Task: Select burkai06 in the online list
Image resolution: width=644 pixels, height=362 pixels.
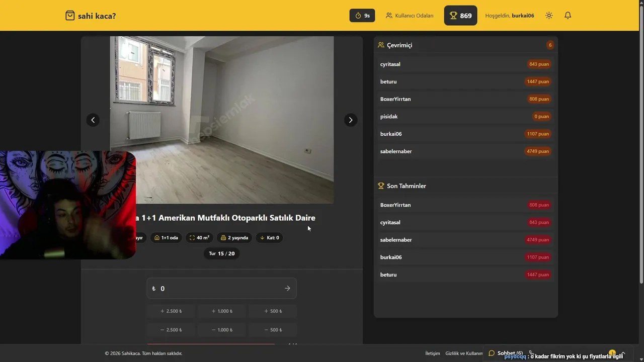Action: [466, 134]
